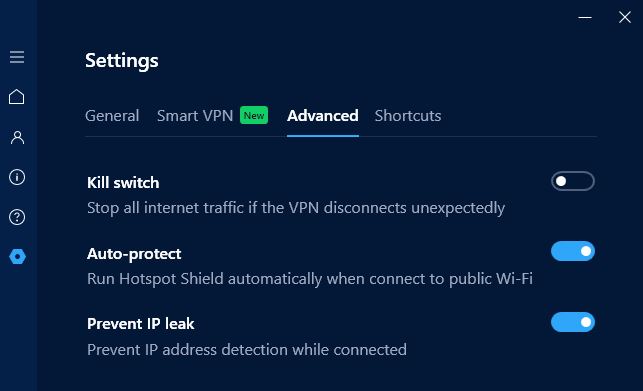Select the settings hexagon icon
The width and height of the screenshot is (643, 391).
(17, 256)
